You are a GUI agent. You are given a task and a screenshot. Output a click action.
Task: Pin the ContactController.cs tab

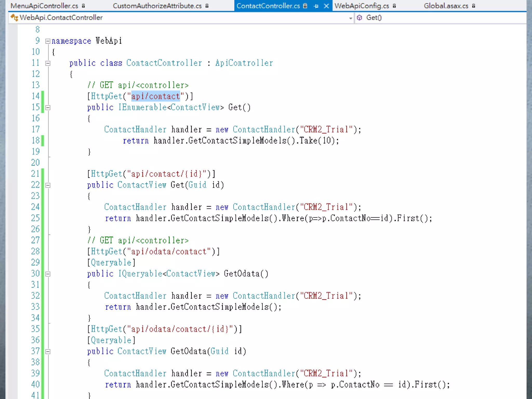click(316, 6)
